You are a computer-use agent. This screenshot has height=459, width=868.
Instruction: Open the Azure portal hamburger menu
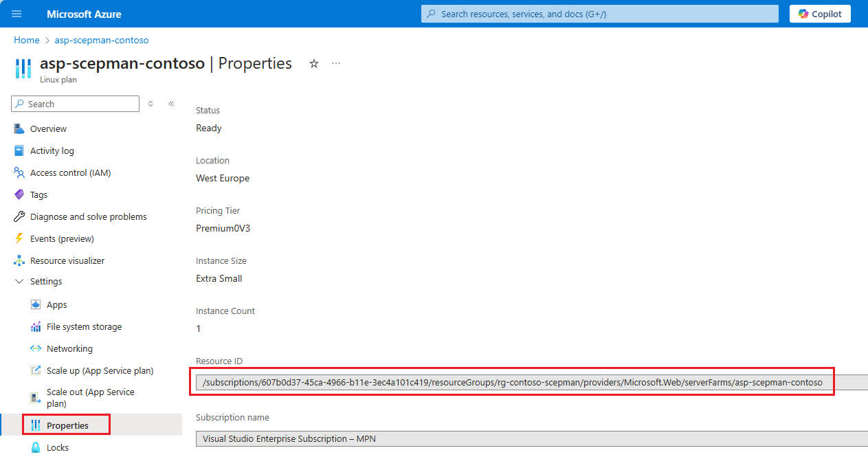[x=17, y=14]
